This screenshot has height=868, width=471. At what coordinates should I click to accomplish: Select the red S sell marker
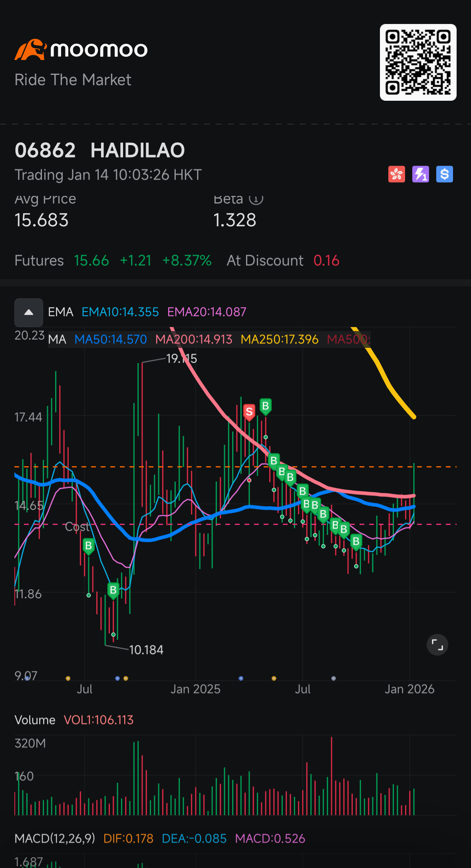tap(249, 411)
